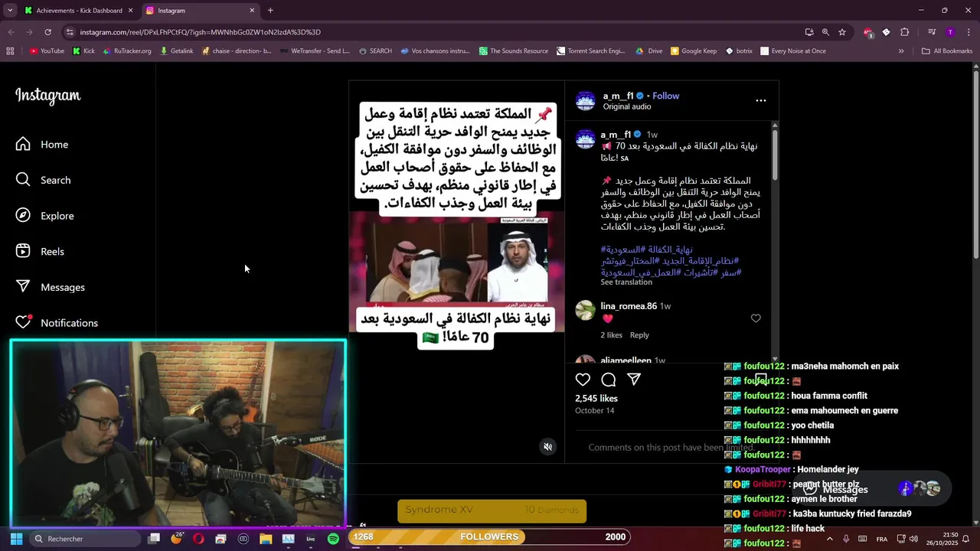980x551 pixels.
Task: Click the Original audio link
Action: [626, 106]
